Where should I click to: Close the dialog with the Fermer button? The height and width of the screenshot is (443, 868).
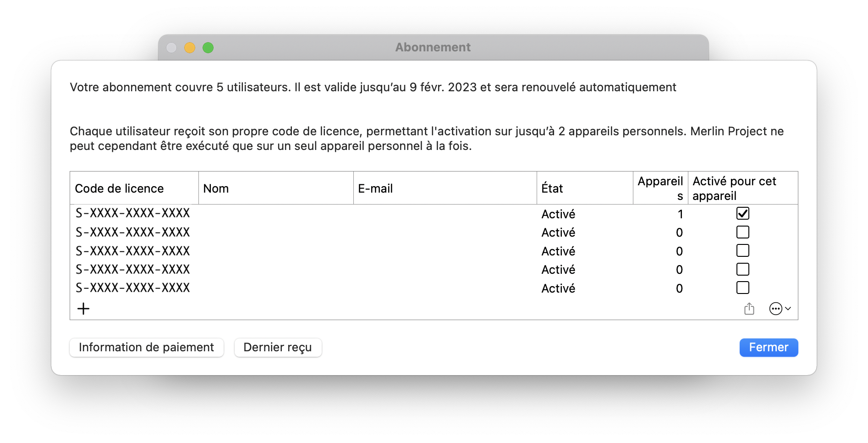(769, 347)
